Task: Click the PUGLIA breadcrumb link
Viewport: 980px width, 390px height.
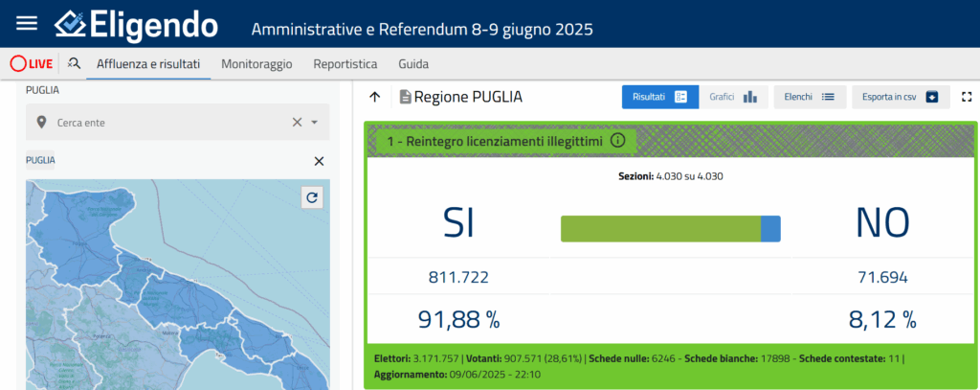Action: [x=40, y=160]
